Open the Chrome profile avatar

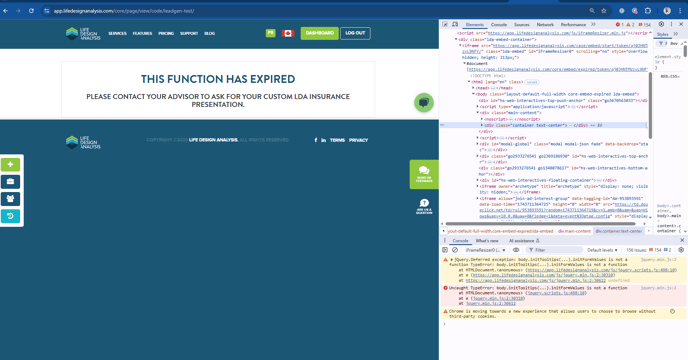[x=667, y=11]
